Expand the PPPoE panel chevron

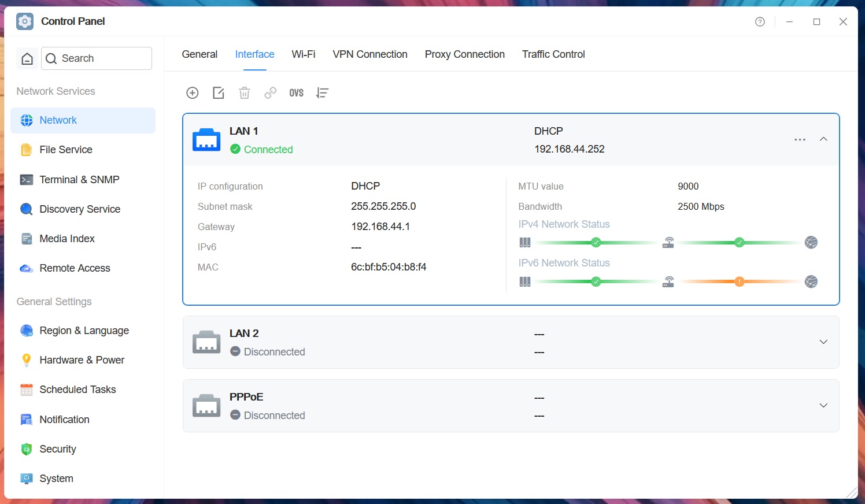click(823, 406)
